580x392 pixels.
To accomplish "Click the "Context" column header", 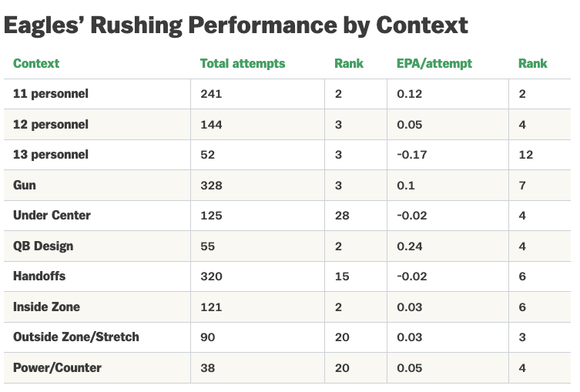I will [x=36, y=63].
